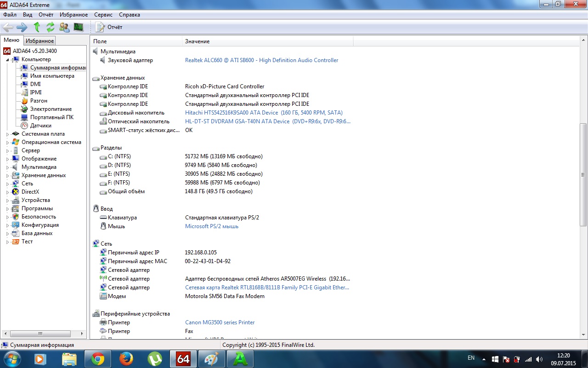This screenshot has width=588, height=368.
Task: Open the Избранное menu in the menu bar
Action: pos(73,15)
